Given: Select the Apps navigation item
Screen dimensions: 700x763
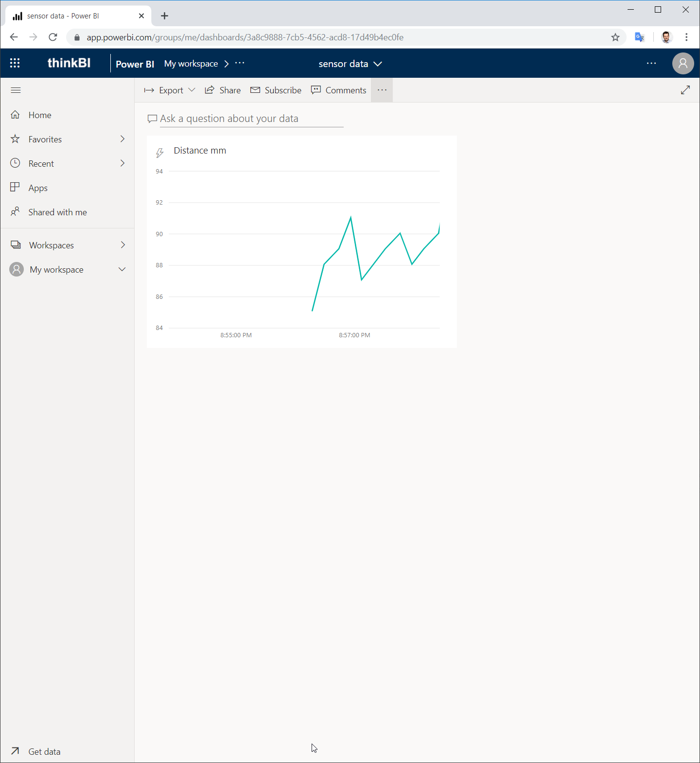Looking at the screenshot, I should 67,188.
